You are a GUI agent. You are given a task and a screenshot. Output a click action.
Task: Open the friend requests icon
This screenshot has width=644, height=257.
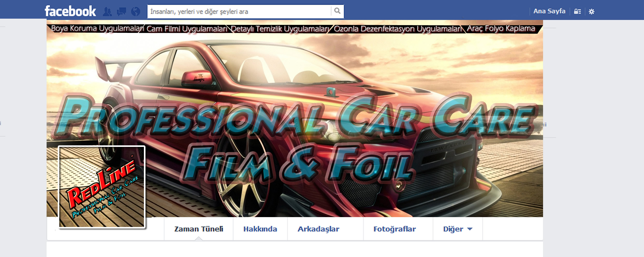click(107, 11)
